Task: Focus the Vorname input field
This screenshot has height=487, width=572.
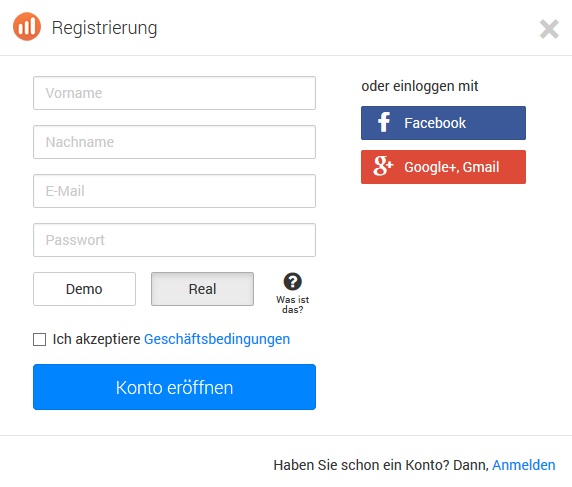Action: click(174, 93)
